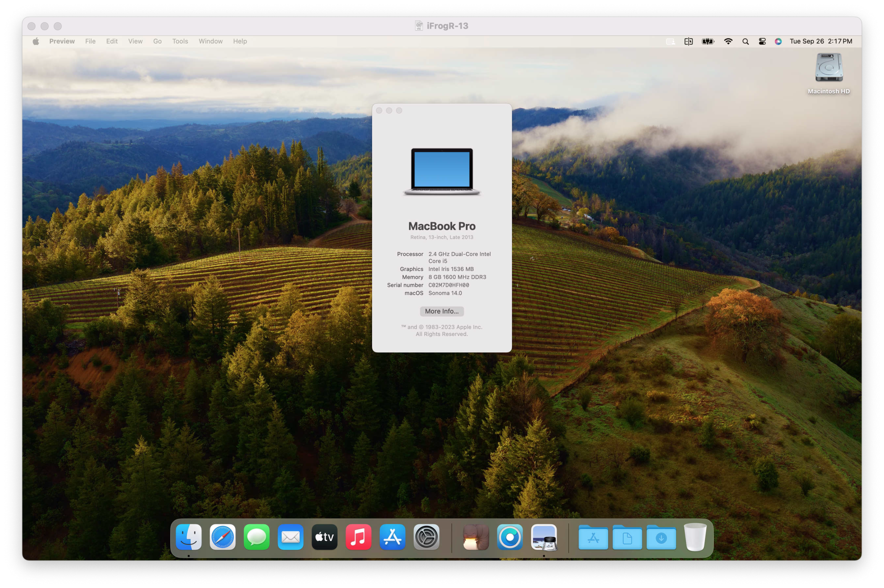Launch Safari from the Dock
The image size is (884, 588).
click(x=223, y=537)
